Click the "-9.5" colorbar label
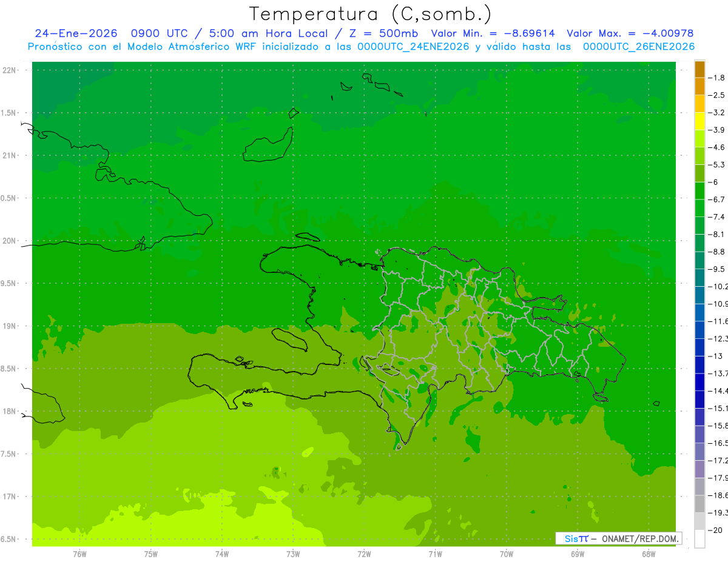This screenshot has height=562, width=728. [x=717, y=269]
